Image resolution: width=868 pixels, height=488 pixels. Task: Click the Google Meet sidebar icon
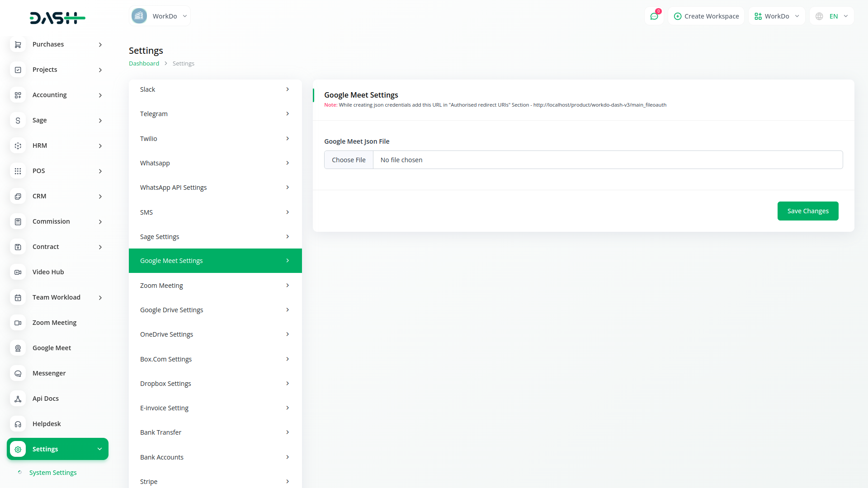(18, 348)
